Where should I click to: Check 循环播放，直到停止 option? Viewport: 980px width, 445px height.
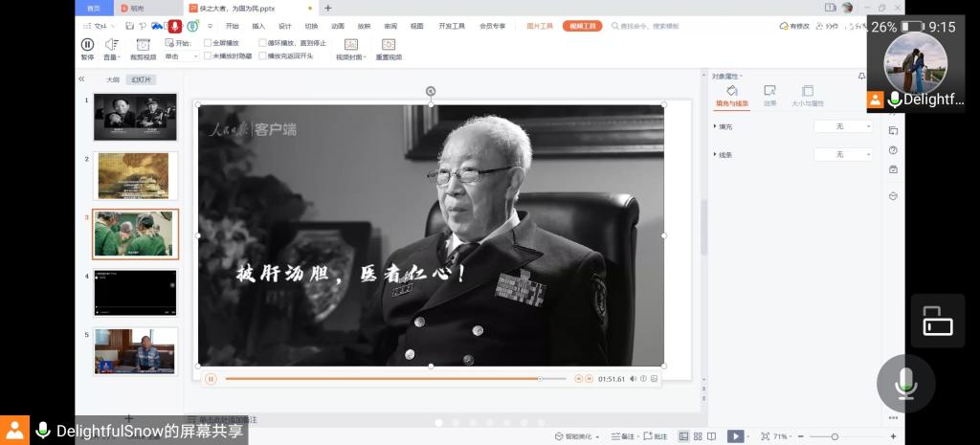263,43
